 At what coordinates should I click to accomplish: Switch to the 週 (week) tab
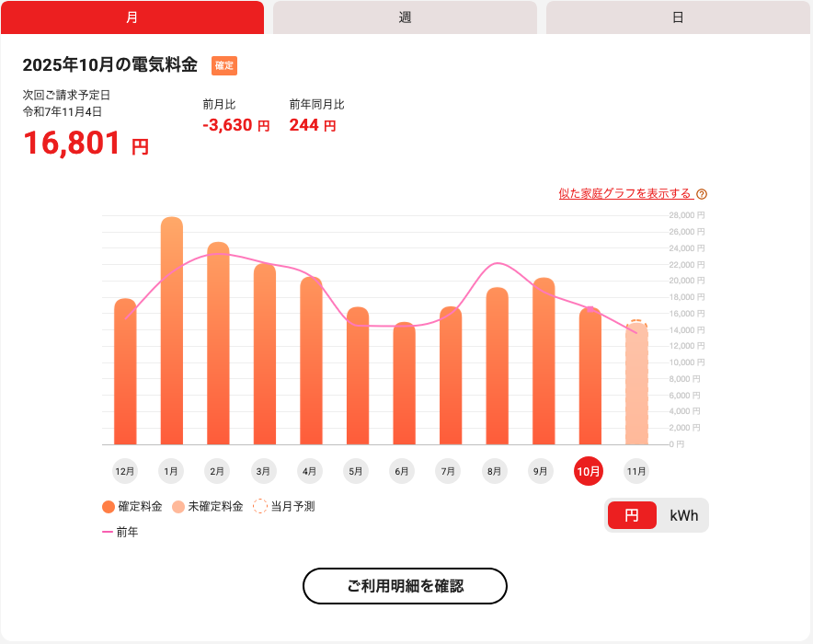coord(405,17)
